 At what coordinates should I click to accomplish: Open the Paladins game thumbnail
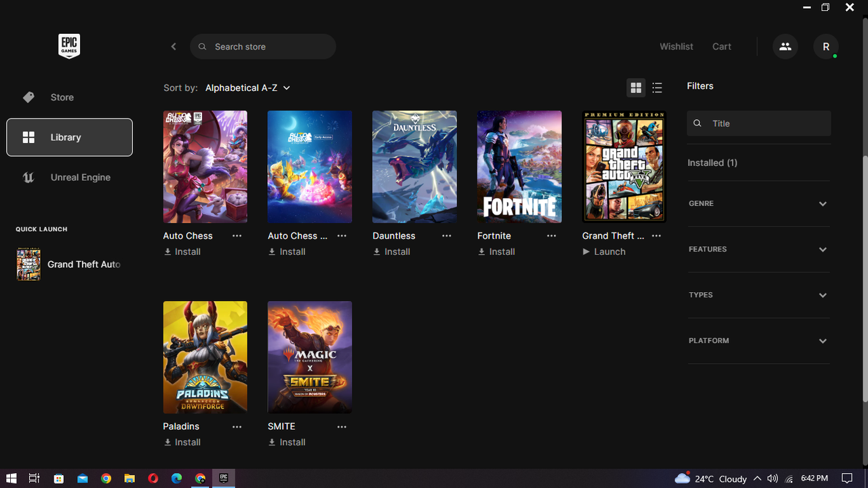[205, 357]
